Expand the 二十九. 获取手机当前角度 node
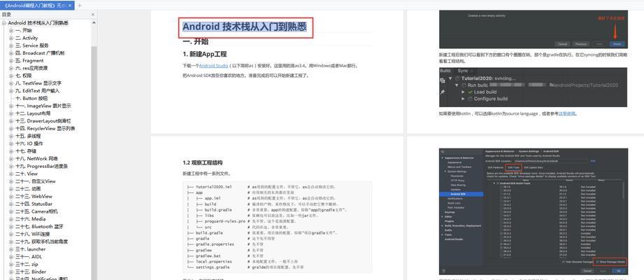 click(x=11, y=241)
